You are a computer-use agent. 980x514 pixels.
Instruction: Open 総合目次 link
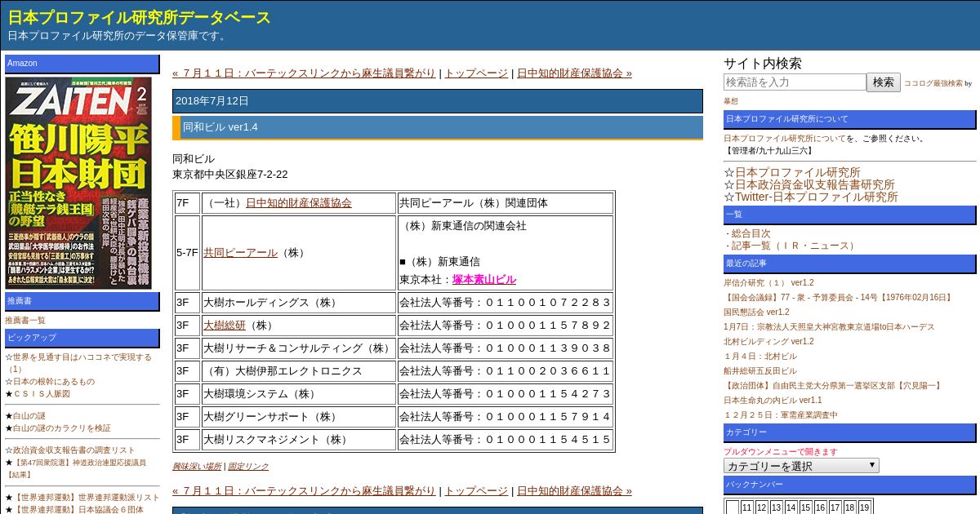point(751,233)
